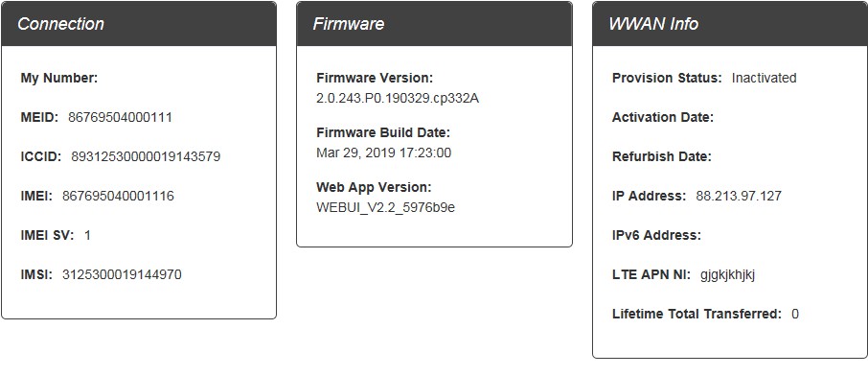Click the My Number label
868x376 pixels.
(59, 79)
